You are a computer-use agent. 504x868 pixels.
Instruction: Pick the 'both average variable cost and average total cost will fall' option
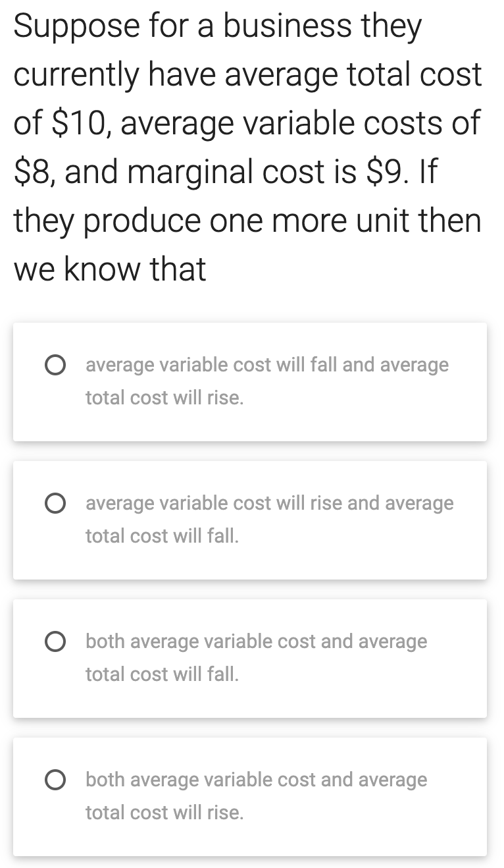point(56,641)
